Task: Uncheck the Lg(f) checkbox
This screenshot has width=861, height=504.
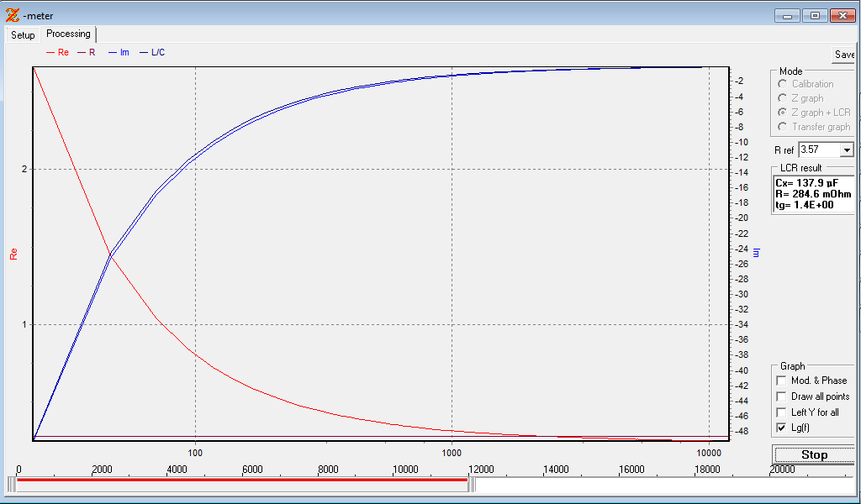Action: coord(781,428)
